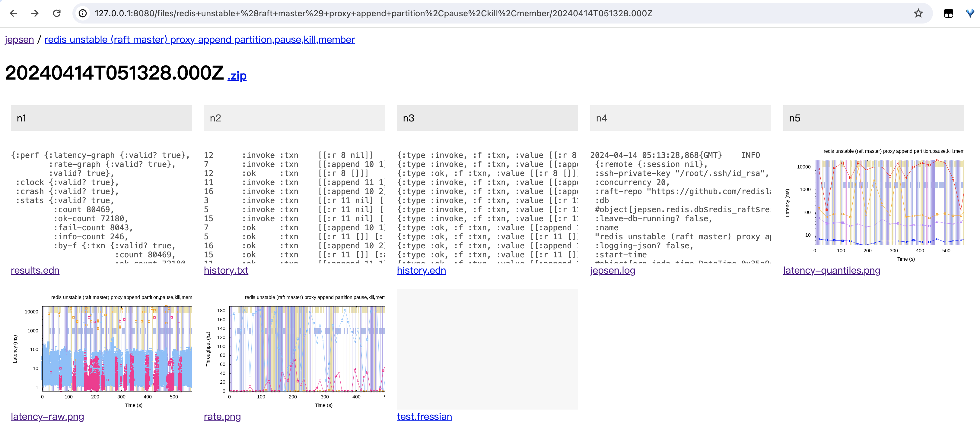
Task: Click the 20240414T051328.000Z page heading
Action: coord(114,73)
